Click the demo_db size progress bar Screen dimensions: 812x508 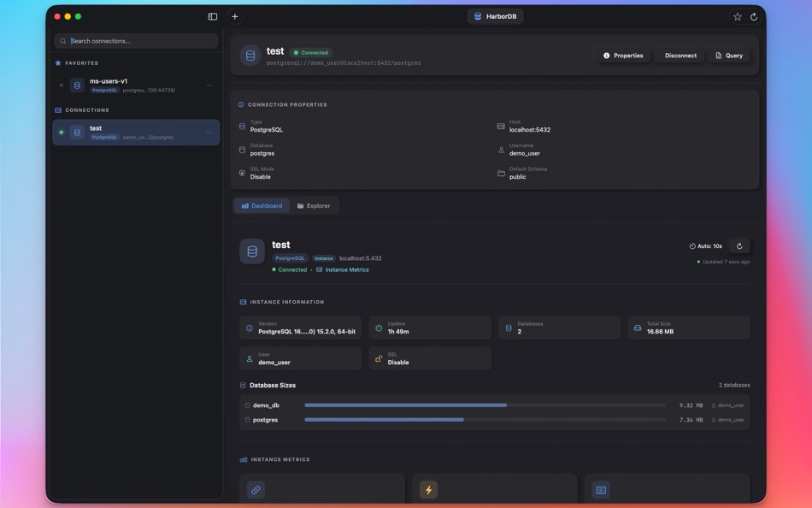(x=485, y=405)
